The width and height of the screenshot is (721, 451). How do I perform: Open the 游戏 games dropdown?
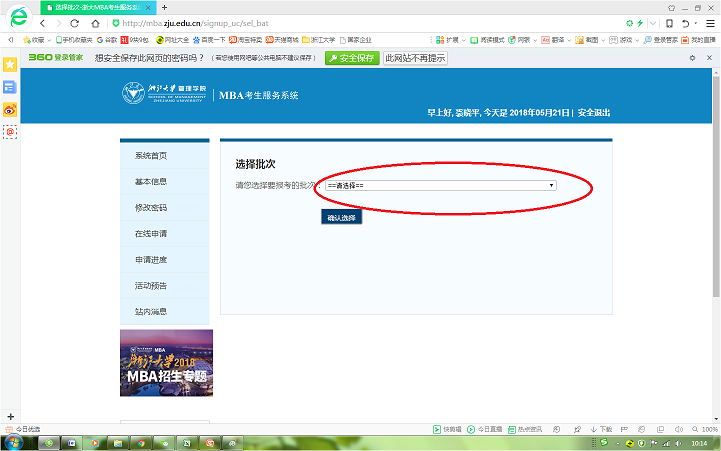tap(624, 40)
